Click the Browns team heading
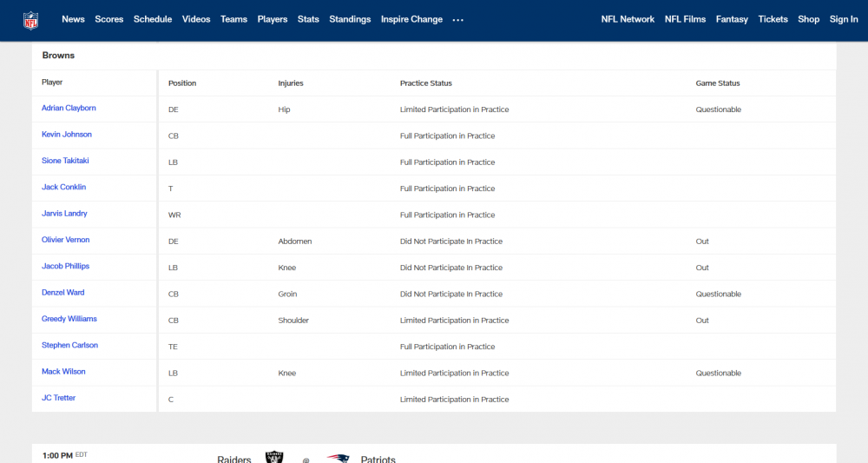Image resolution: width=868 pixels, height=463 pixels. [58, 56]
